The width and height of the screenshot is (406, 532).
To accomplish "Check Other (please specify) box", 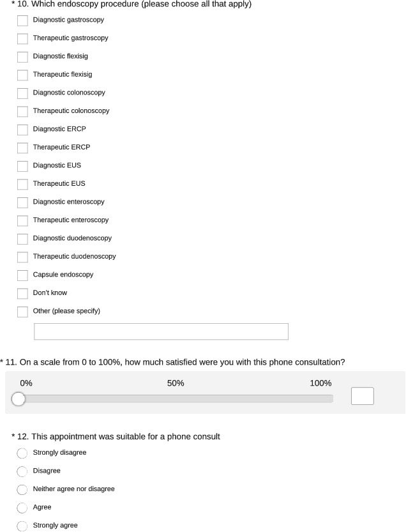I will point(22,312).
